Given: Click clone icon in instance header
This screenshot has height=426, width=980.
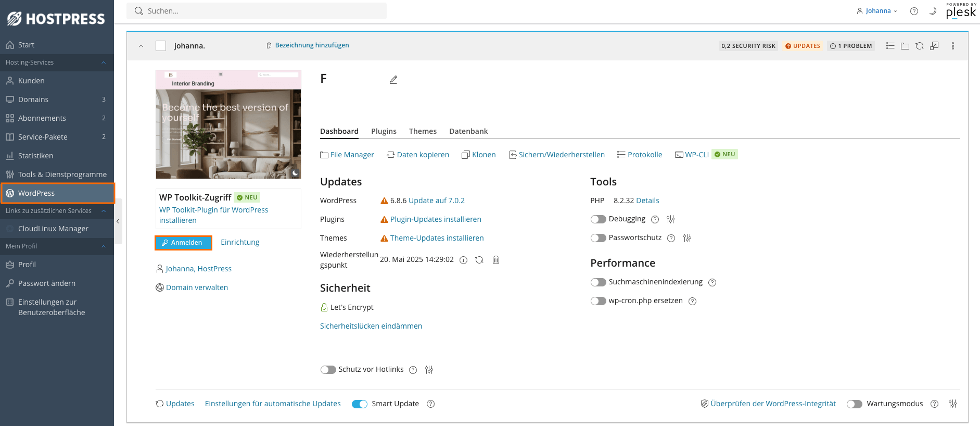Looking at the screenshot, I should click(934, 46).
